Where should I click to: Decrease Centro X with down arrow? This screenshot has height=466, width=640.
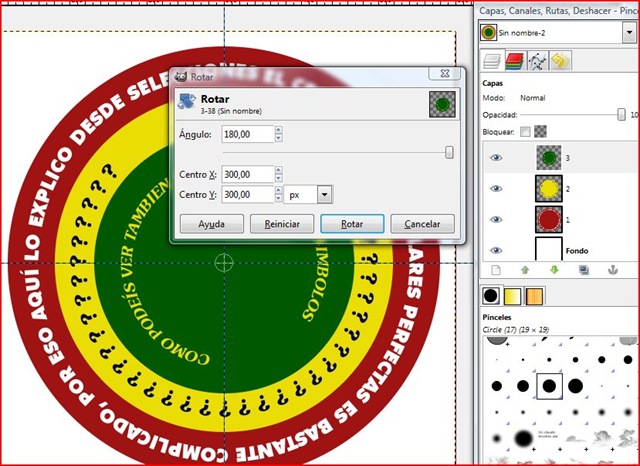click(x=278, y=178)
